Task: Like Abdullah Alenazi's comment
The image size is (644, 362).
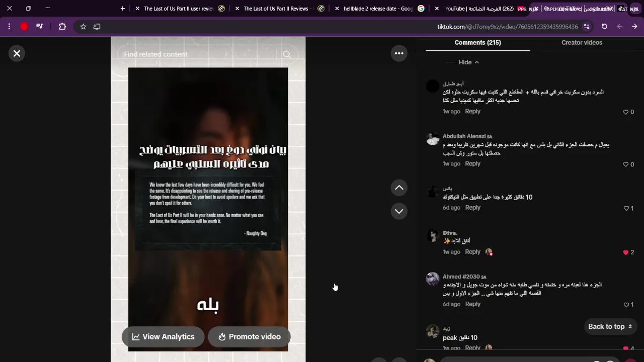Action: click(x=626, y=164)
